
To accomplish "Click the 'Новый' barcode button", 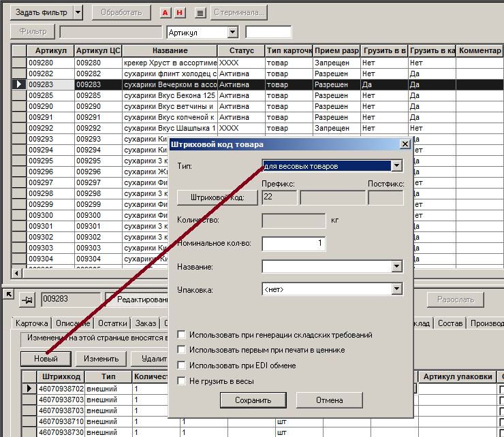I will [46, 359].
